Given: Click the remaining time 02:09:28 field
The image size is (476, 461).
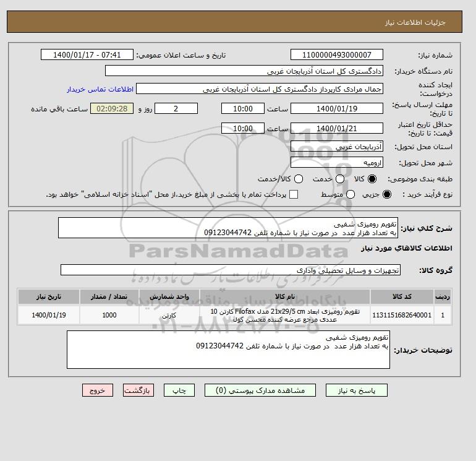Looking at the screenshot, I should [112, 108].
